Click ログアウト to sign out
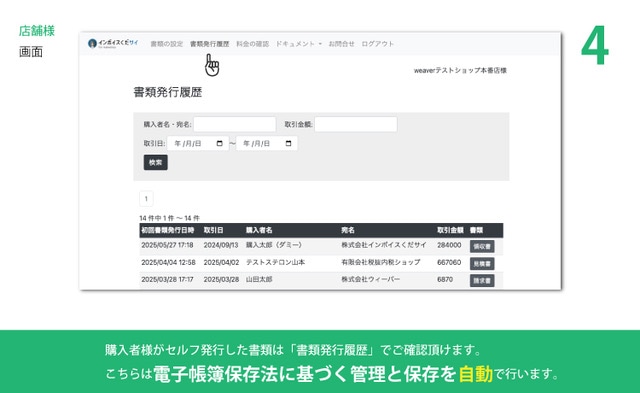The image size is (640, 393). coord(378,44)
